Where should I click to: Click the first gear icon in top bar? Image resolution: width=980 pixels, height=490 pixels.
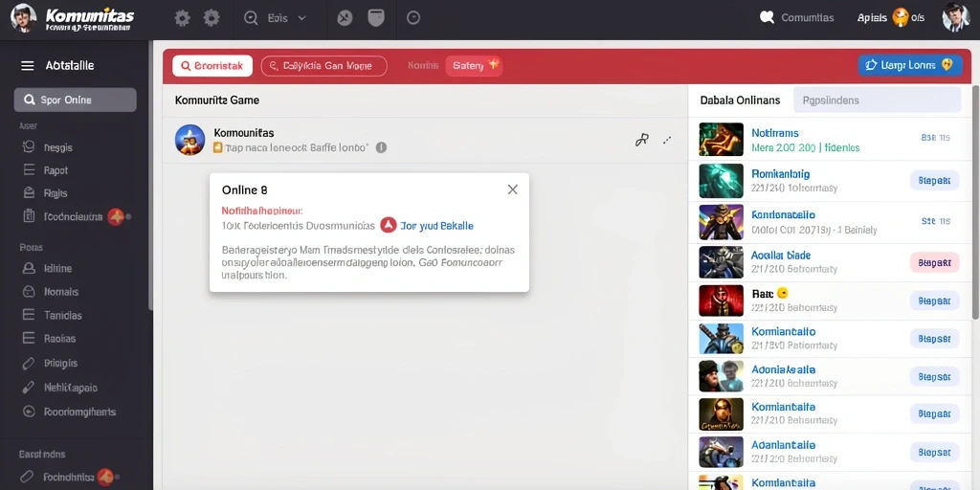tap(182, 18)
